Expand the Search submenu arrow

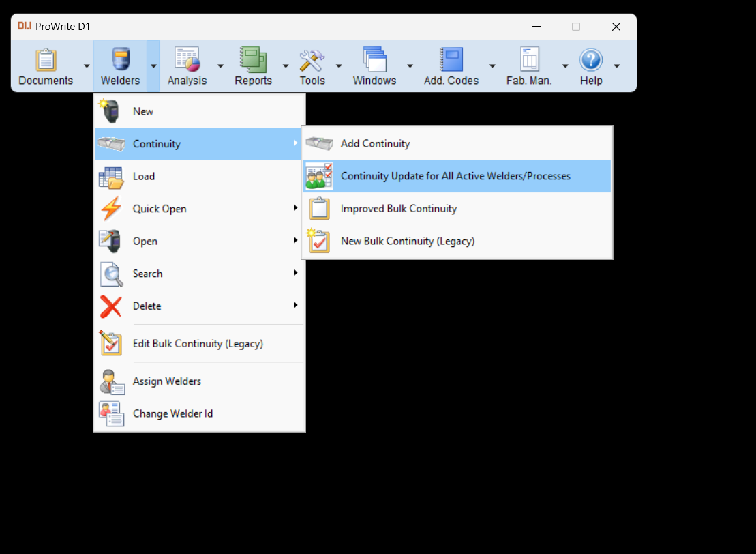point(296,273)
